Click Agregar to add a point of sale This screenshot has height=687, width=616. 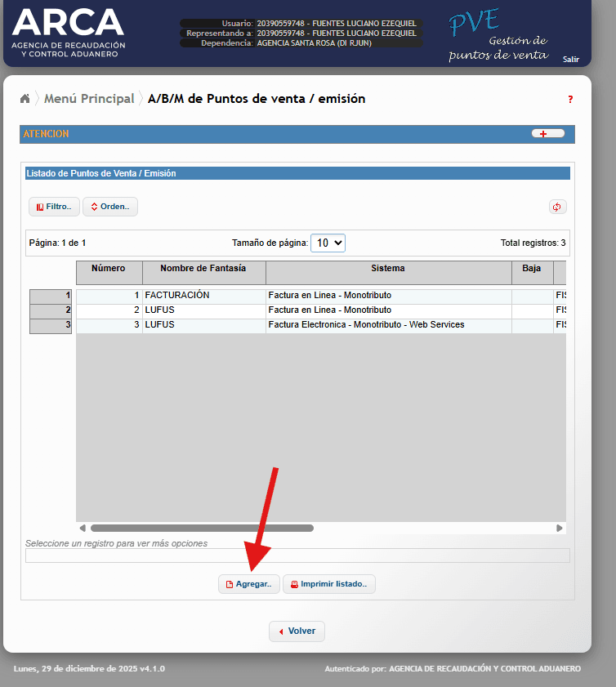pyautogui.click(x=249, y=584)
